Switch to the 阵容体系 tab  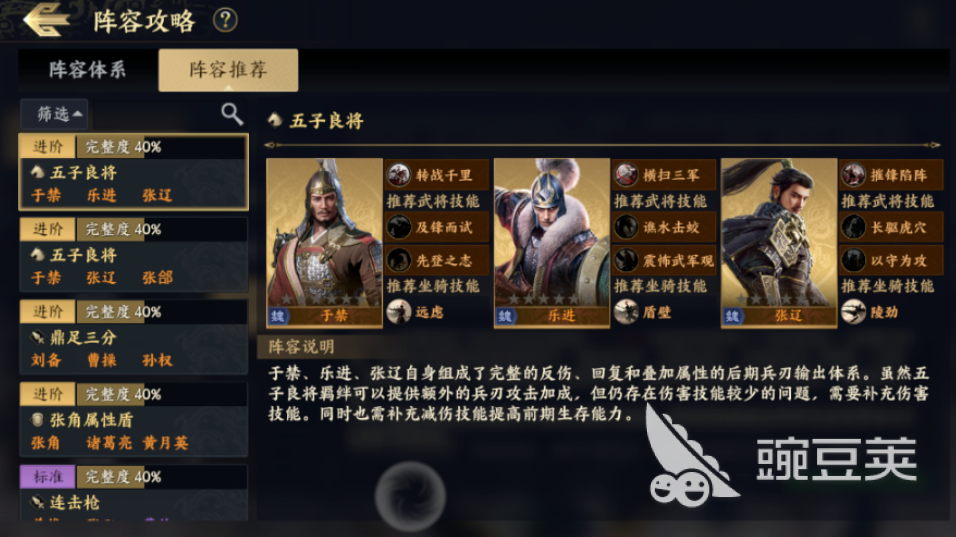(88, 69)
